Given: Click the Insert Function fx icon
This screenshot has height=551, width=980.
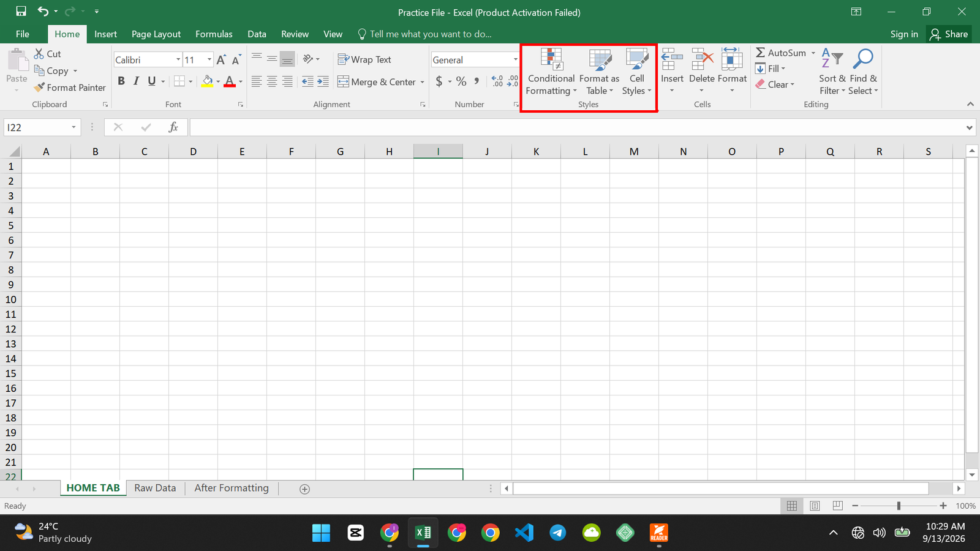Looking at the screenshot, I should tap(173, 127).
